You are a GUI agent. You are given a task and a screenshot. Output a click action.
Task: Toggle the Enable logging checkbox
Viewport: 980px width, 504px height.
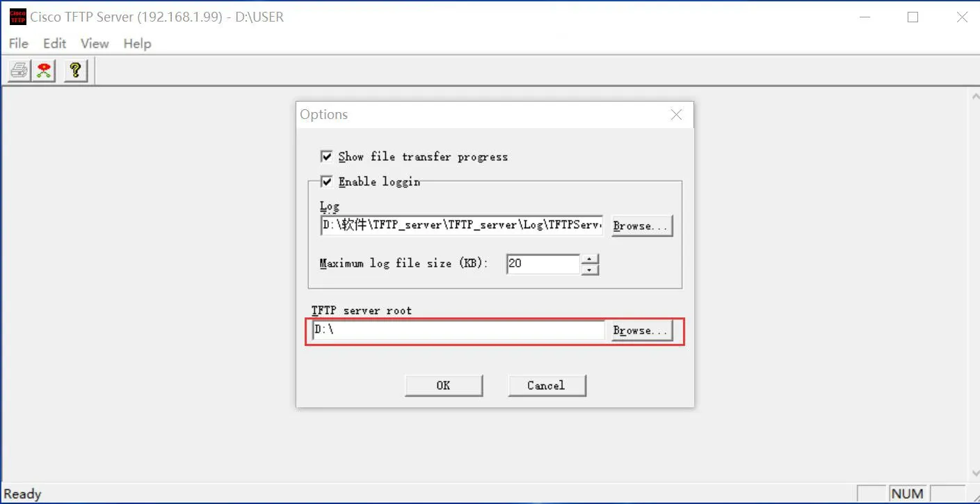click(326, 182)
